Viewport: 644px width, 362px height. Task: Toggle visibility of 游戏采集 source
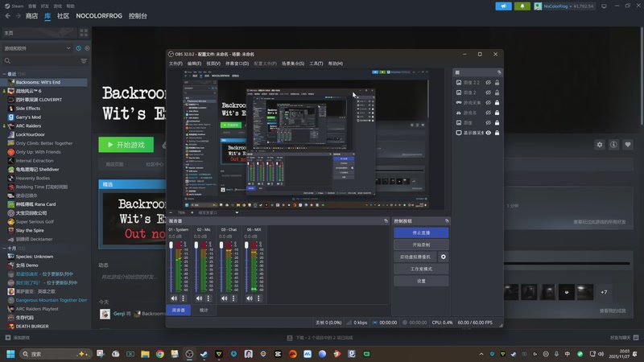click(489, 103)
